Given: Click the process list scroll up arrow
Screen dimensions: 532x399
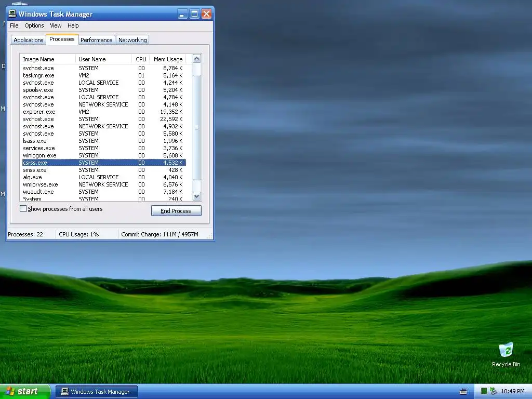Looking at the screenshot, I should pyautogui.click(x=197, y=59).
